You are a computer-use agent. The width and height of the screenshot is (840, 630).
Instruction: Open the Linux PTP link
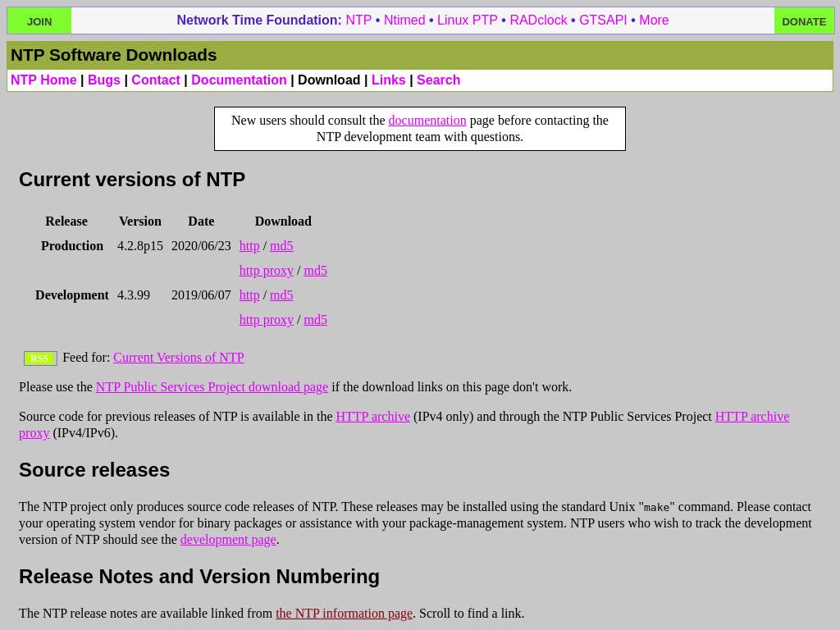467,21
